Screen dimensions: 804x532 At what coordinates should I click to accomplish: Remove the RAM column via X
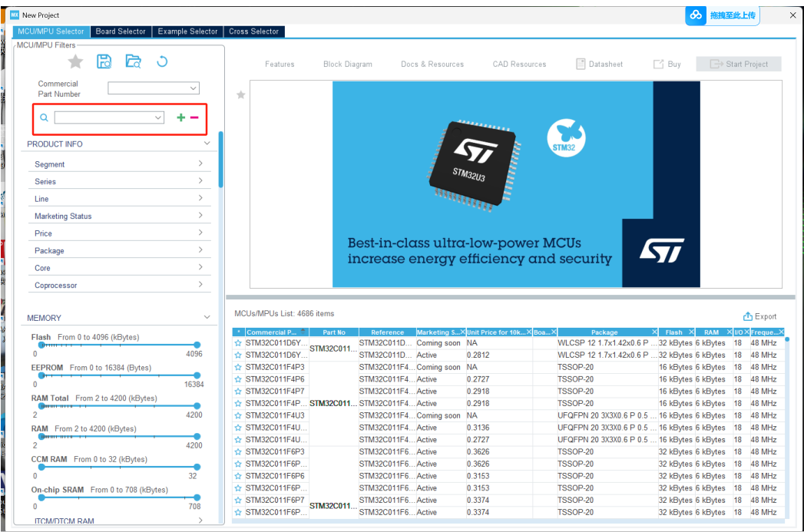click(730, 332)
